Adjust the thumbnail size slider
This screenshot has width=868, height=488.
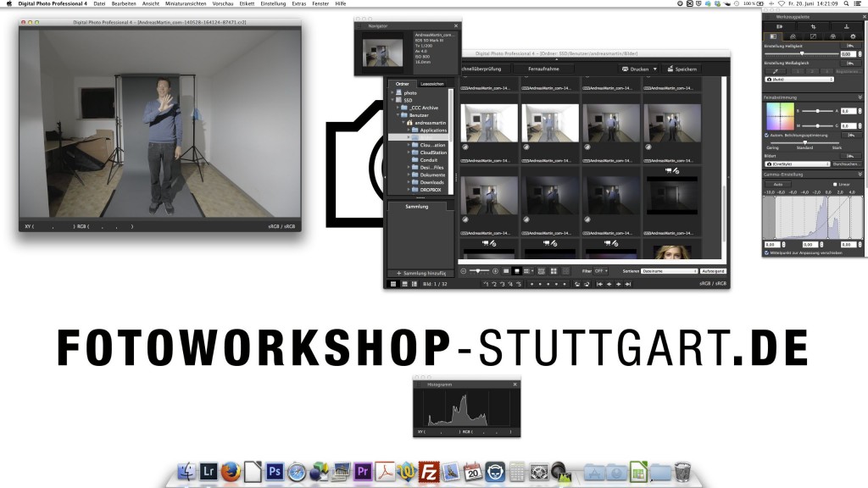478,271
